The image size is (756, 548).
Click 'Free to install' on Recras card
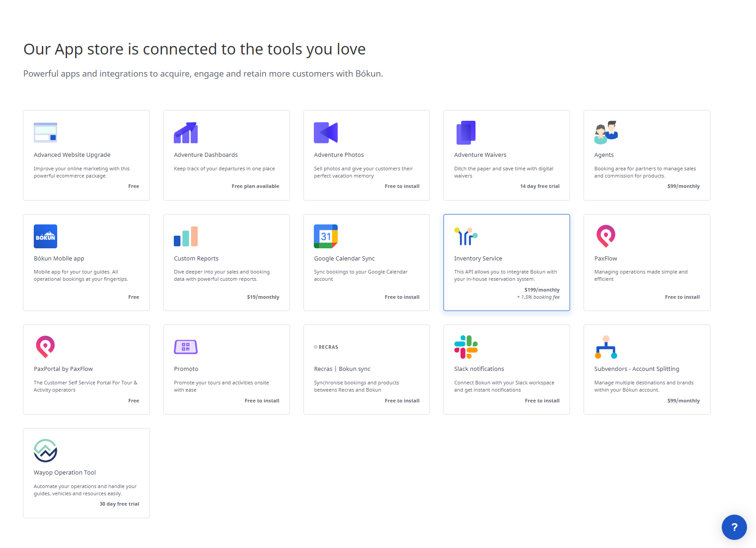402,401
